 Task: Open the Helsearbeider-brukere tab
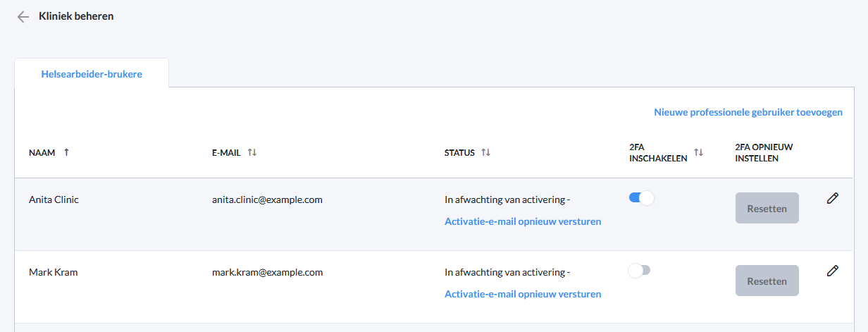coord(92,73)
